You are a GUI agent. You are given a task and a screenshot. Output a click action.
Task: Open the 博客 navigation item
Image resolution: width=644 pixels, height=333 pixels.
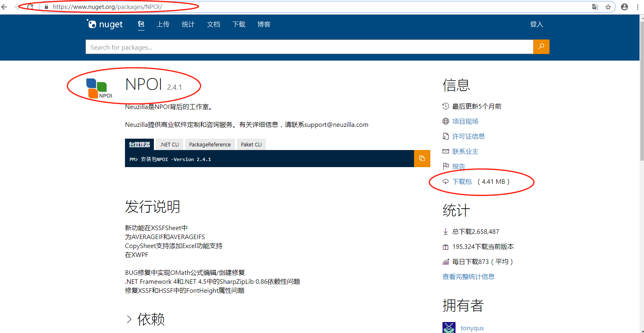coord(264,24)
